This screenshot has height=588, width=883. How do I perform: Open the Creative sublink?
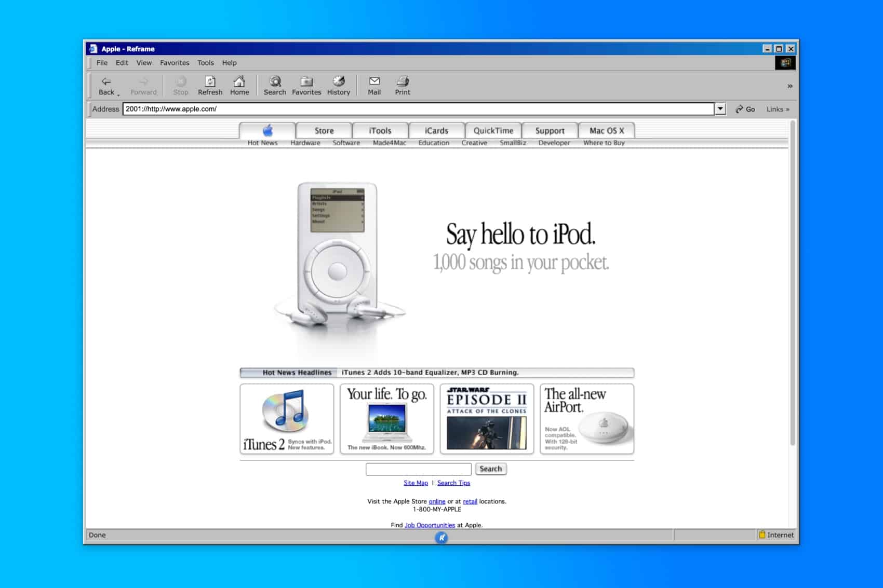(x=474, y=143)
